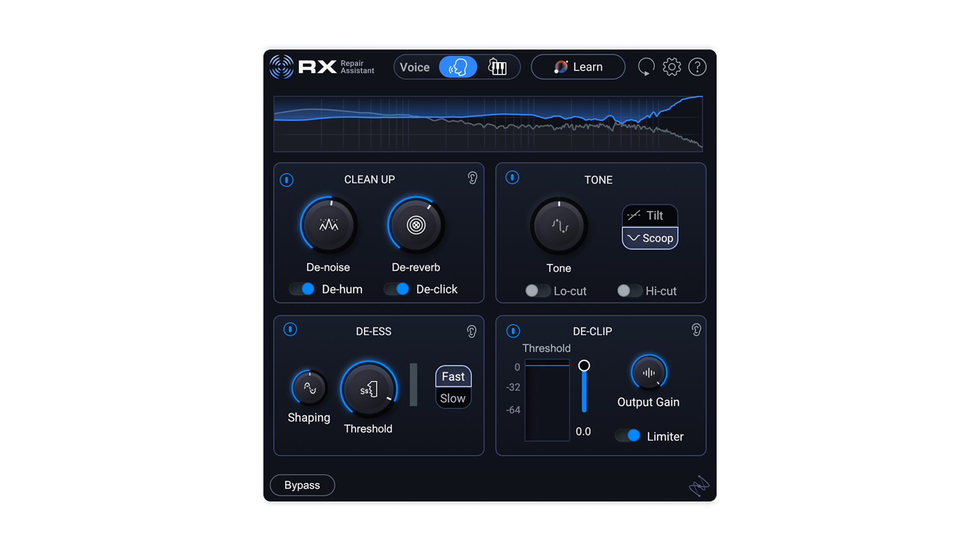This screenshot has width=980, height=551.
Task: Click the De-ess ear listen icon
Action: point(472,332)
